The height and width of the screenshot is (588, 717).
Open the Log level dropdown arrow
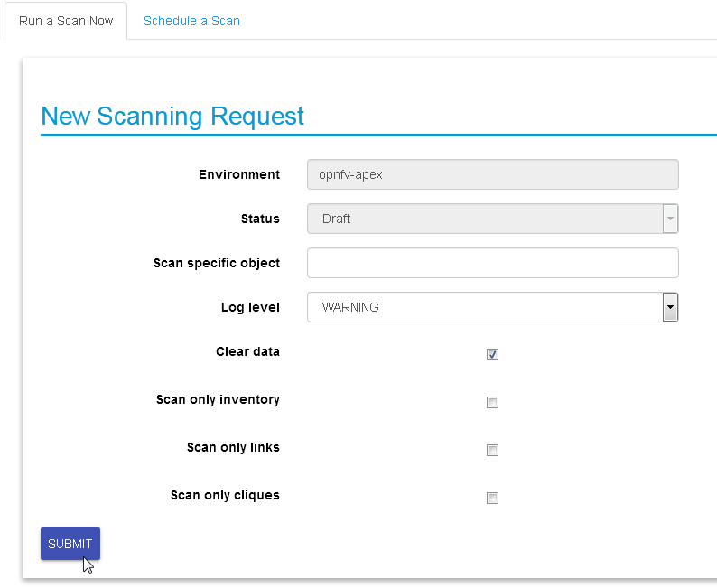tap(670, 307)
